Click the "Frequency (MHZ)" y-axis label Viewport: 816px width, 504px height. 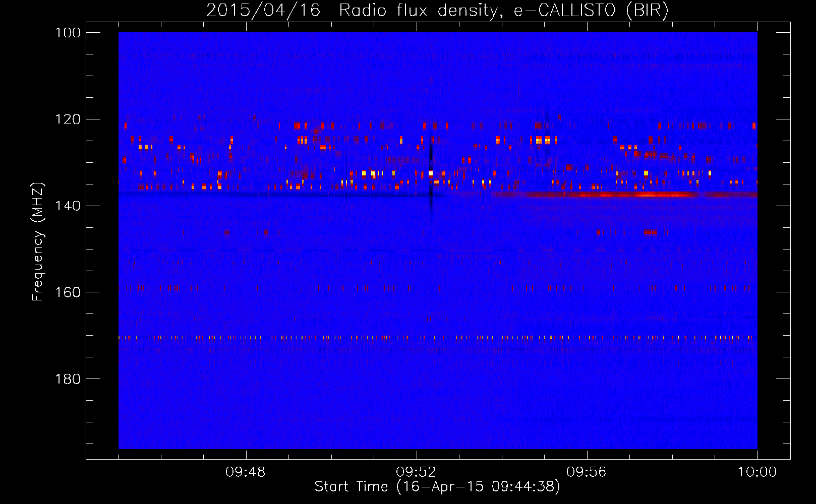coord(38,242)
